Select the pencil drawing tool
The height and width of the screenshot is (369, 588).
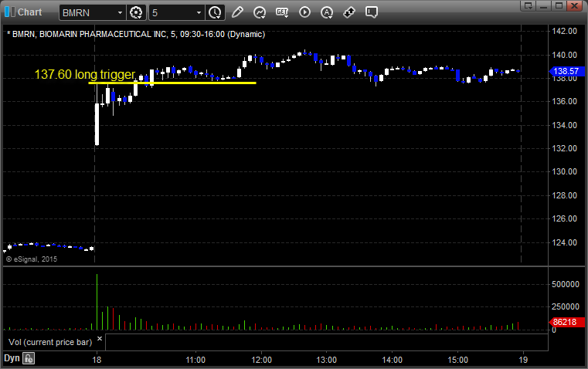coord(237,12)
